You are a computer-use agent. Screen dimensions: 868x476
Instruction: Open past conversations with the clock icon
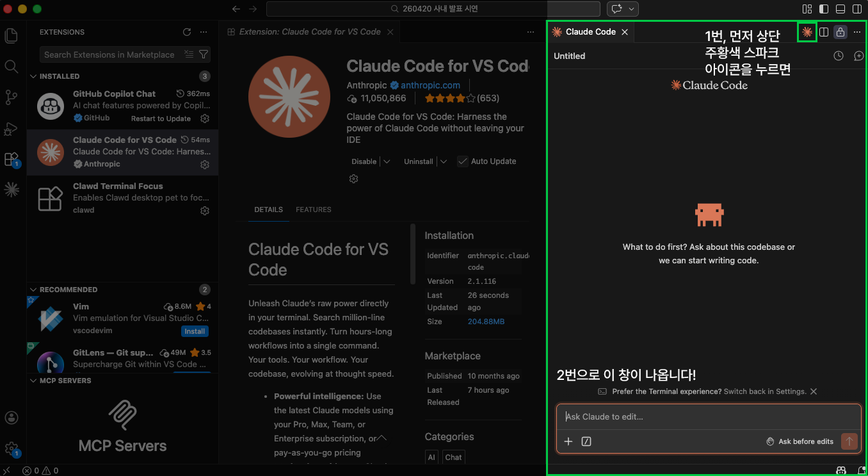[x=839, y=56]
